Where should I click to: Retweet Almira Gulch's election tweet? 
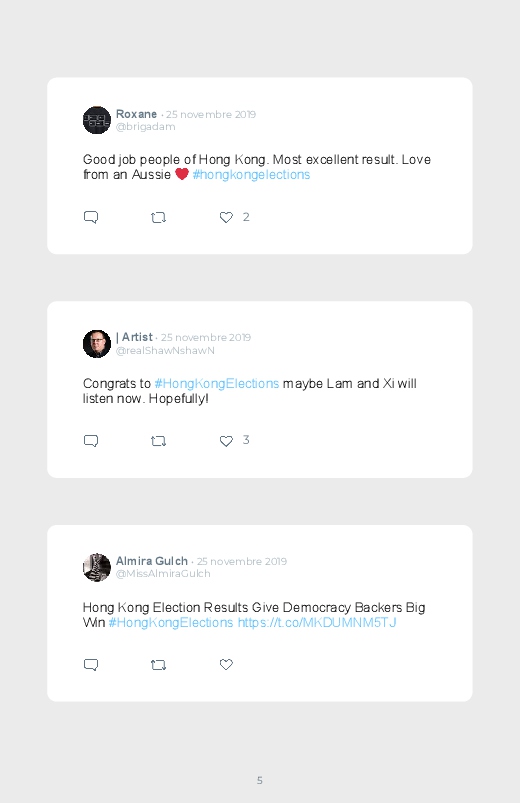tap(158, 665)
